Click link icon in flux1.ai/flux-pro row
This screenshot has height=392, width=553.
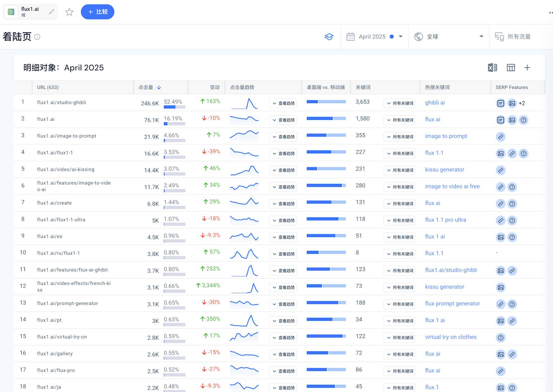[x=501, y=371]
